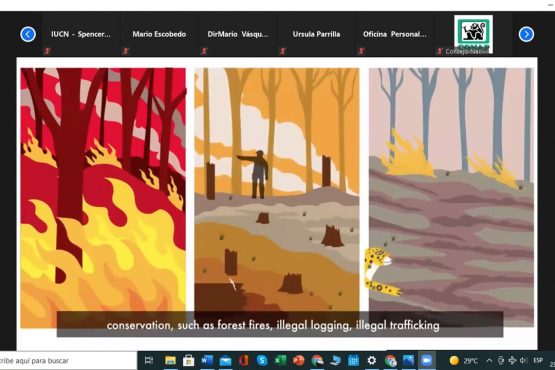Change ESP keyboard language
Screen dimensions: 555x370
[538, 360]
